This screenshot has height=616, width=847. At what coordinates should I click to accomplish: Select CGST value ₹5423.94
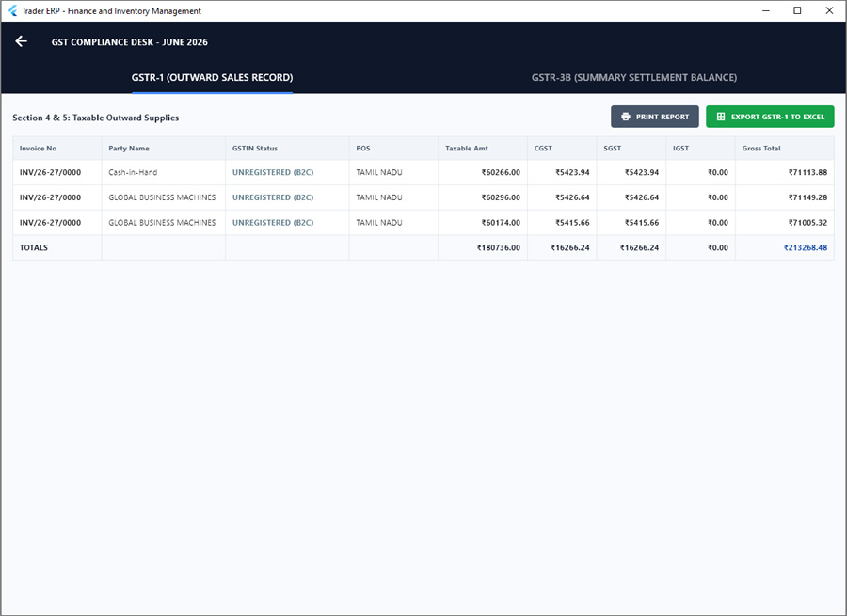[x=572, y=173]
